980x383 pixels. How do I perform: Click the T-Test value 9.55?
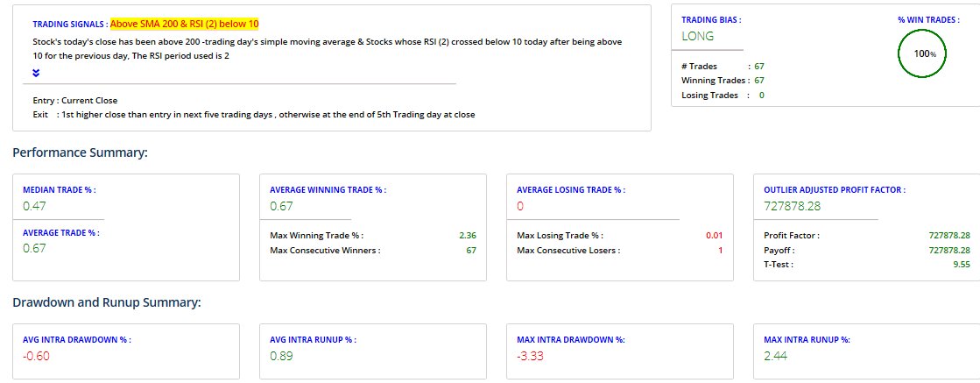(x=961, y=264)
